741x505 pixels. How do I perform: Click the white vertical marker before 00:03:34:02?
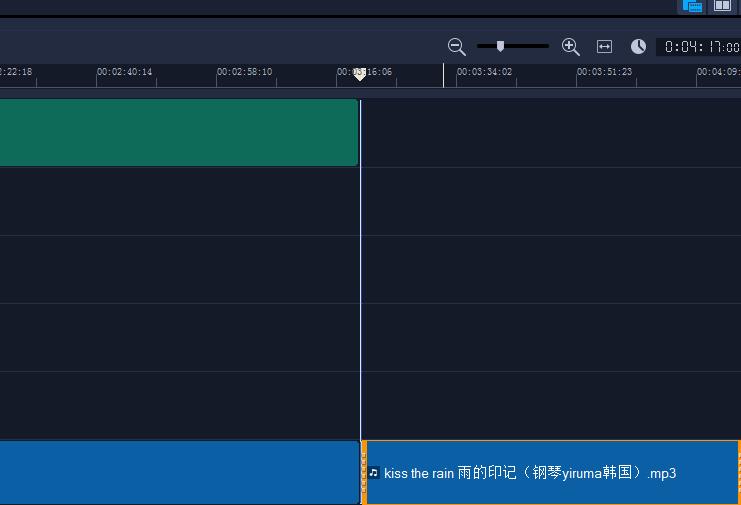coord(443,76)
